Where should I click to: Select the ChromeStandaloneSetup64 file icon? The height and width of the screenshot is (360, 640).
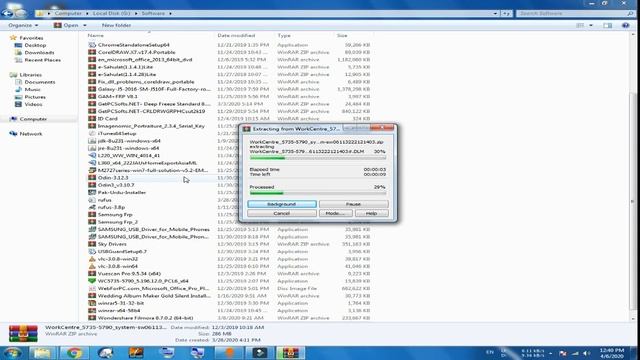tap(92, 45)
